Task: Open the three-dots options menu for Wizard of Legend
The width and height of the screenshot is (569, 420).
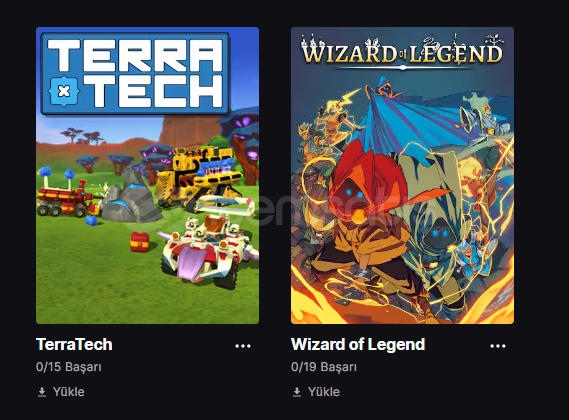Action: [498, 346]
